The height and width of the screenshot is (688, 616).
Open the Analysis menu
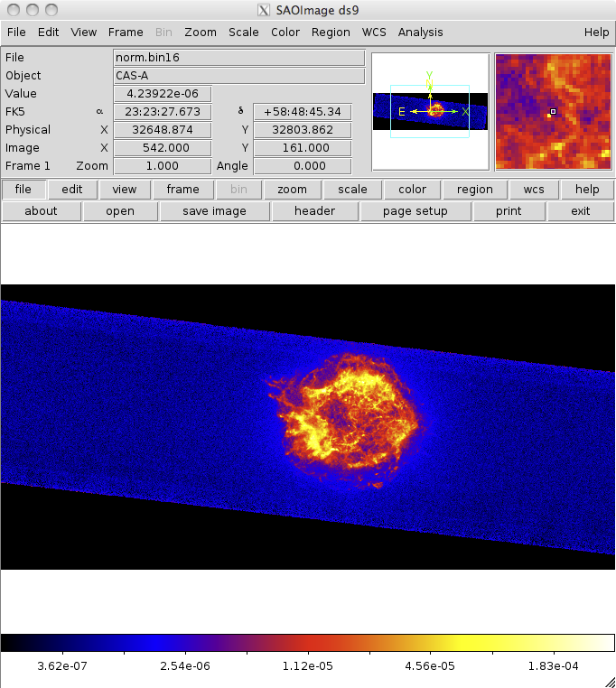tap(420, 32)
